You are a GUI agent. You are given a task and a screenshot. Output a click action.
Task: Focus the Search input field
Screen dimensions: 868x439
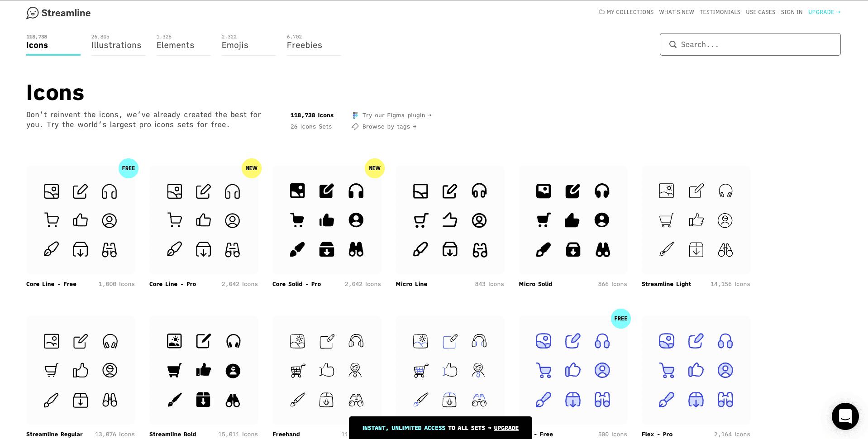tap(750, 44)
